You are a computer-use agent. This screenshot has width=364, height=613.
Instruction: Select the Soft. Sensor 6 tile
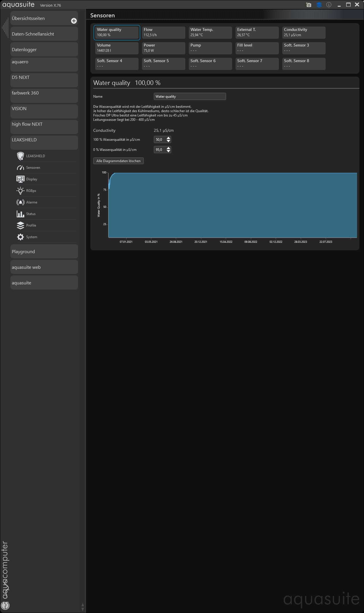[x=210, y=64]
